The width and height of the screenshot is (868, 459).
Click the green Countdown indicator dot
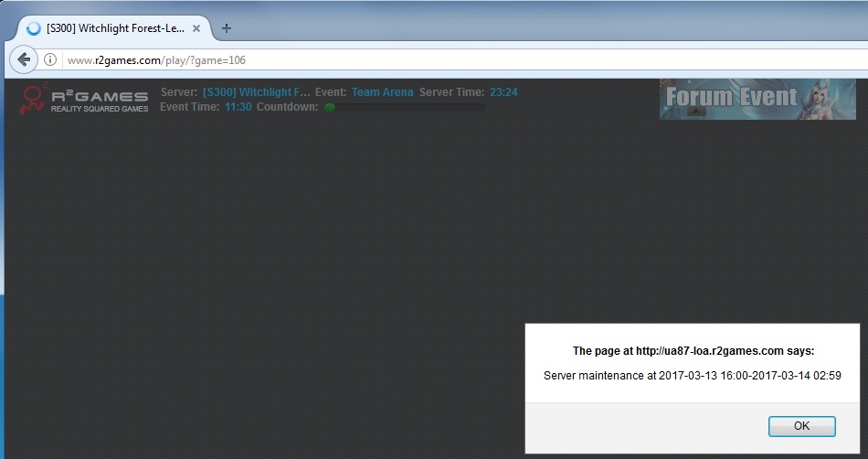[330, 107]
